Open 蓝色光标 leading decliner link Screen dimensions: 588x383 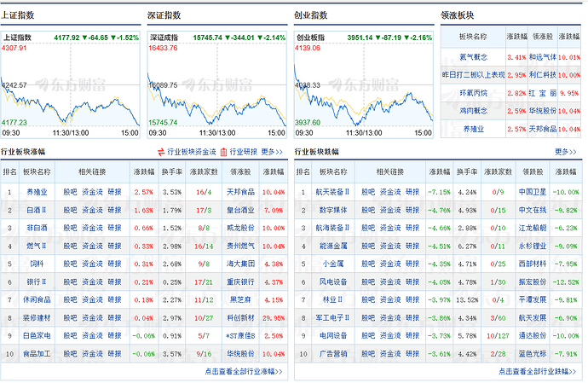533,354
